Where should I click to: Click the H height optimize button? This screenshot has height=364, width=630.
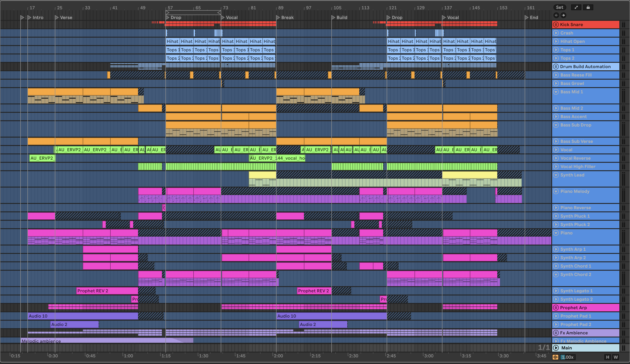point(607,357)
